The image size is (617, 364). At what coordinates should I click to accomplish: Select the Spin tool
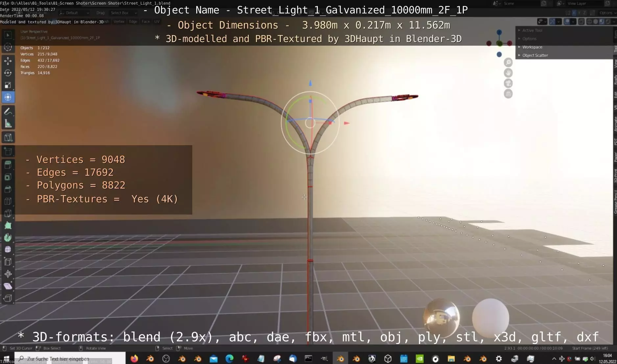click(x=8, y=238)
